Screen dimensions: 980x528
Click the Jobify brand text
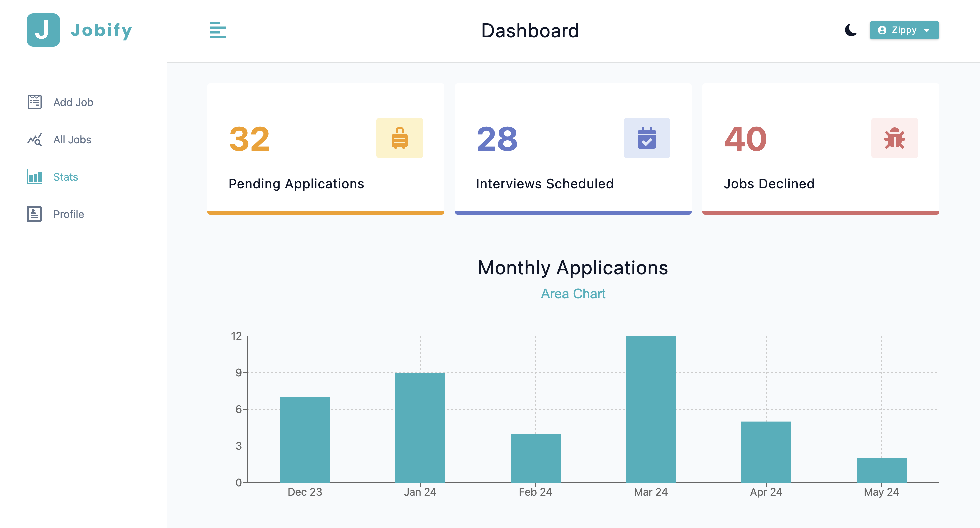(101, 30)
